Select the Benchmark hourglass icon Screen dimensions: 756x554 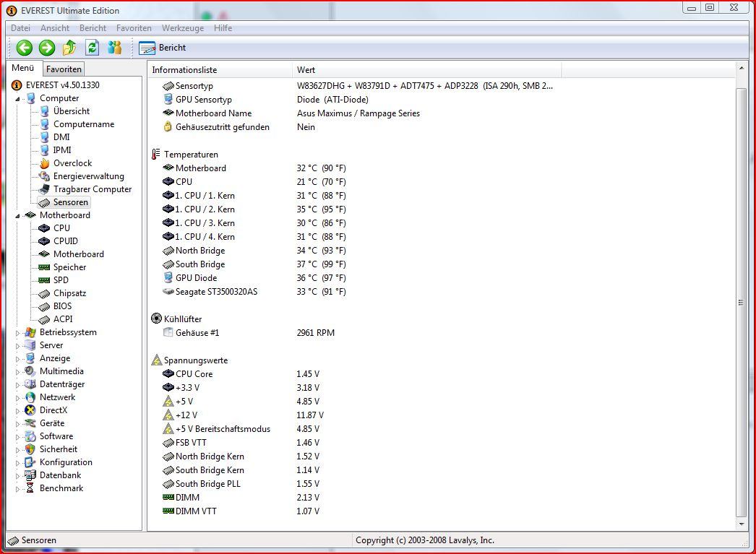tap(30, 488)
